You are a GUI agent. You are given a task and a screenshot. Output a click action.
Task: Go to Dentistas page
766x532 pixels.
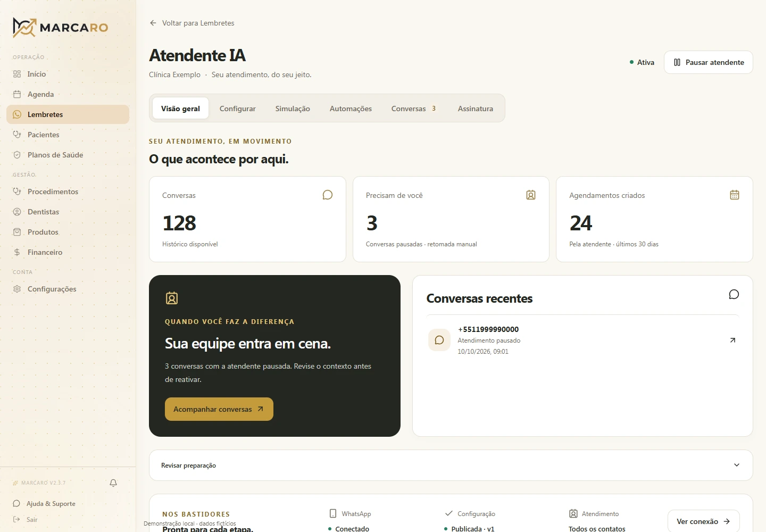(x=68, y=212)
